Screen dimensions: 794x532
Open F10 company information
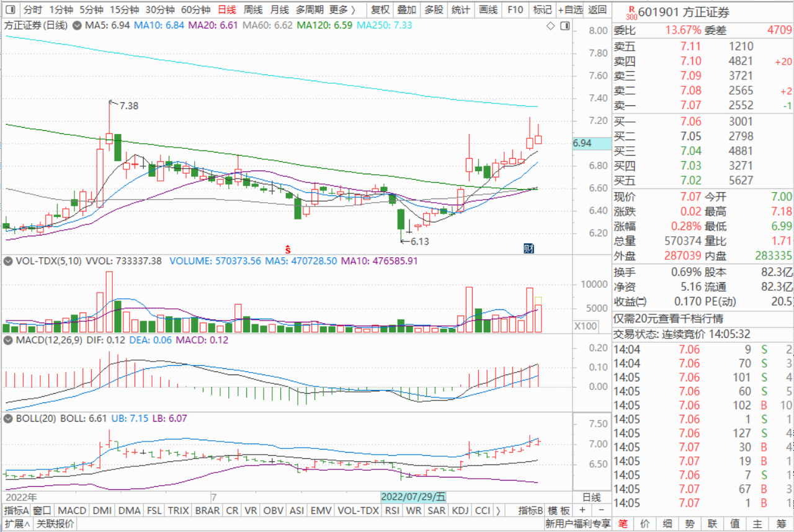coord(515,10)
